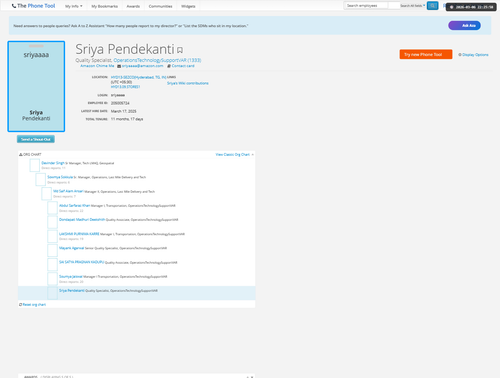Viewport: 500px width, 378px height.
Task: Click the Ask Aza button
Action: pyautogui.click(x=464, y=25)
